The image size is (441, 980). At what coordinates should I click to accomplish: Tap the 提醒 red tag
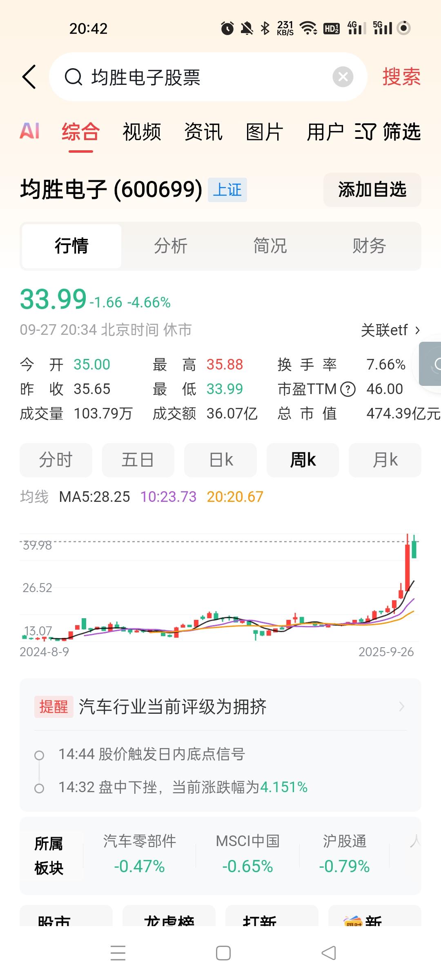(54, 706)
